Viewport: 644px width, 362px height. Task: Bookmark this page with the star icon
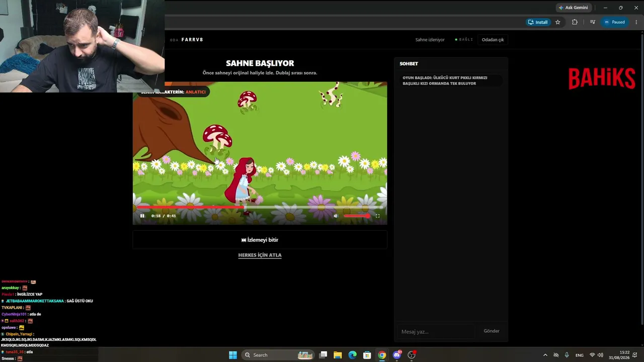(x=557, y=22)
